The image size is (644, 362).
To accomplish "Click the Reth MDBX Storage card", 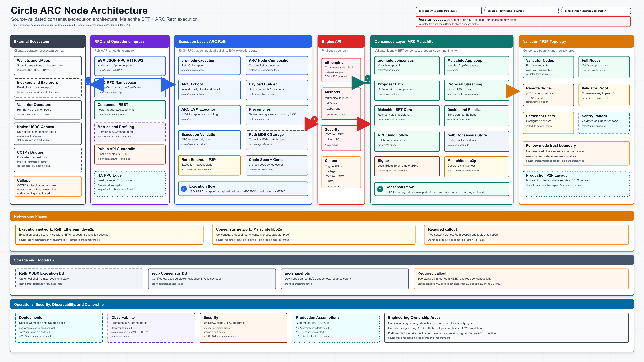I will tap(277, 140).
